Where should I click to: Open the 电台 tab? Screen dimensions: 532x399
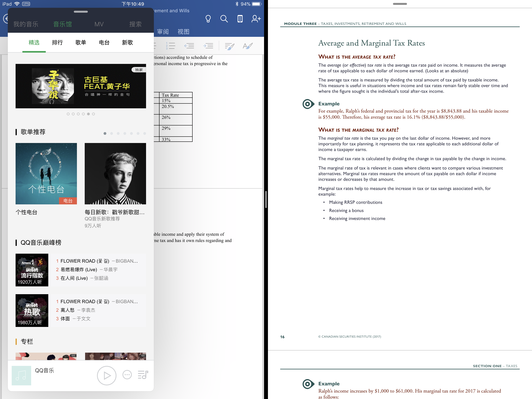[104, 43]
